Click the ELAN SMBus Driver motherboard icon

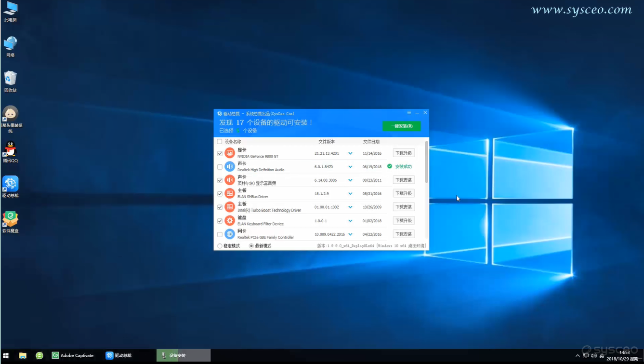coord(230,193)
